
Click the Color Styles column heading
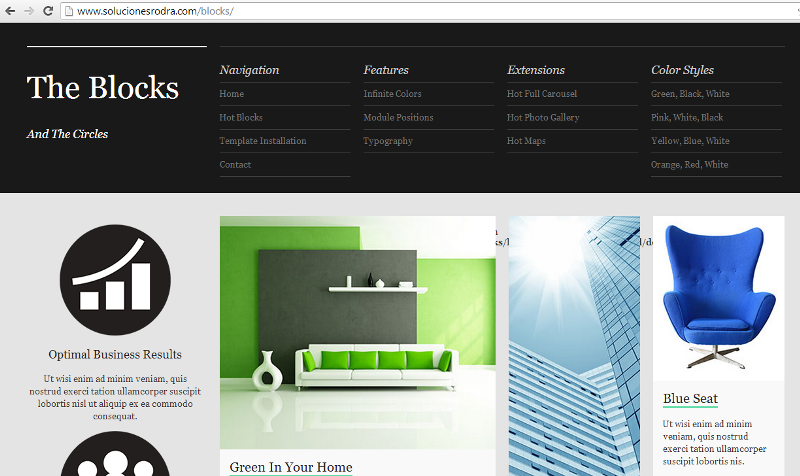pyautogui.click(x=682, y=70)
